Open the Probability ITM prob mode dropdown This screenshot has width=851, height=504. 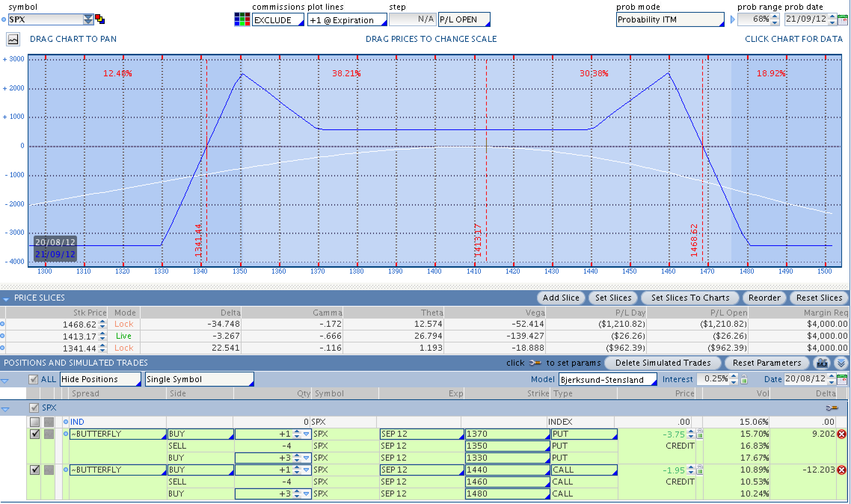(x=670, y=20)
